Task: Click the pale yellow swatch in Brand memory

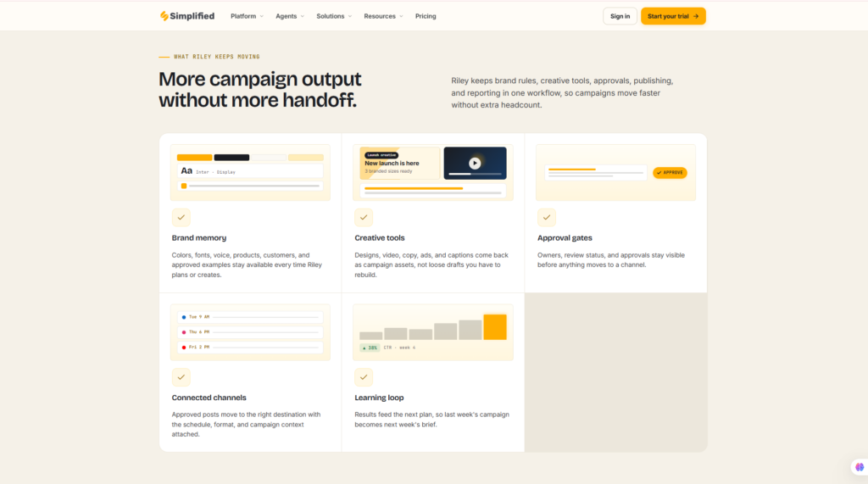Action: [x=305, y=158]
